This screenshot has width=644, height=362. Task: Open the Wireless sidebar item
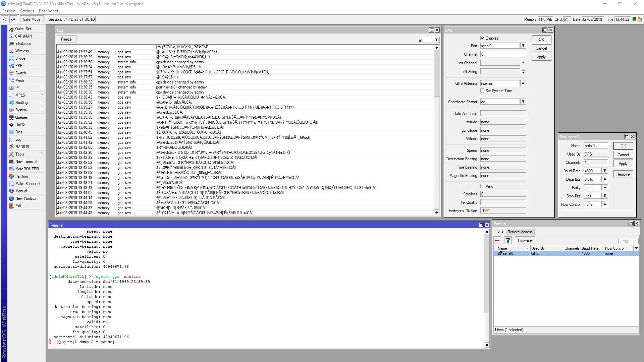[x=22, y=51]
